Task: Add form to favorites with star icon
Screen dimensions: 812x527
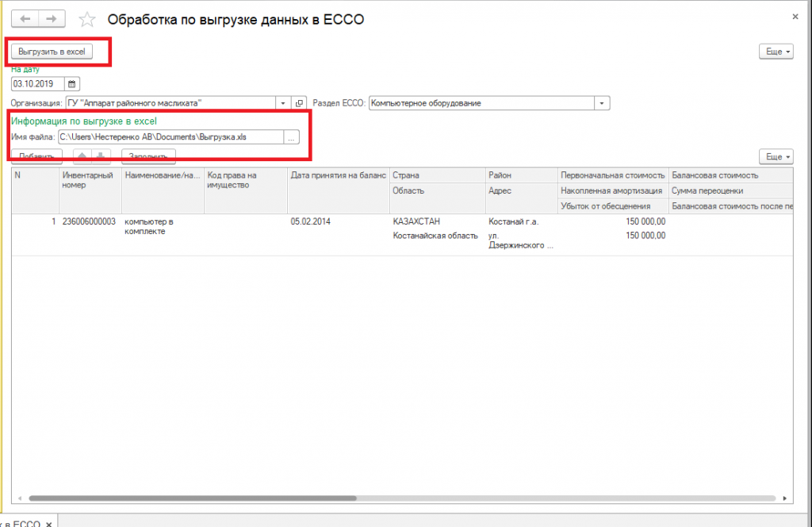Action: 88,19
